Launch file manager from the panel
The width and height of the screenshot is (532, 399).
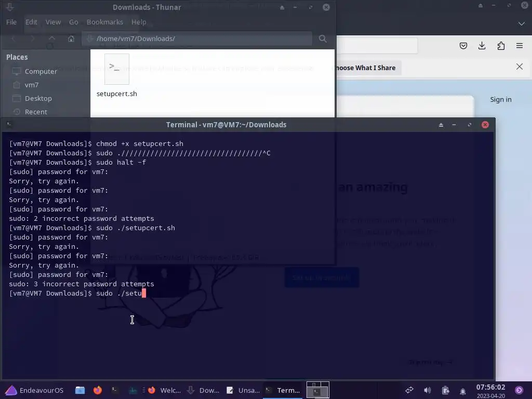(x=80, y=390)
